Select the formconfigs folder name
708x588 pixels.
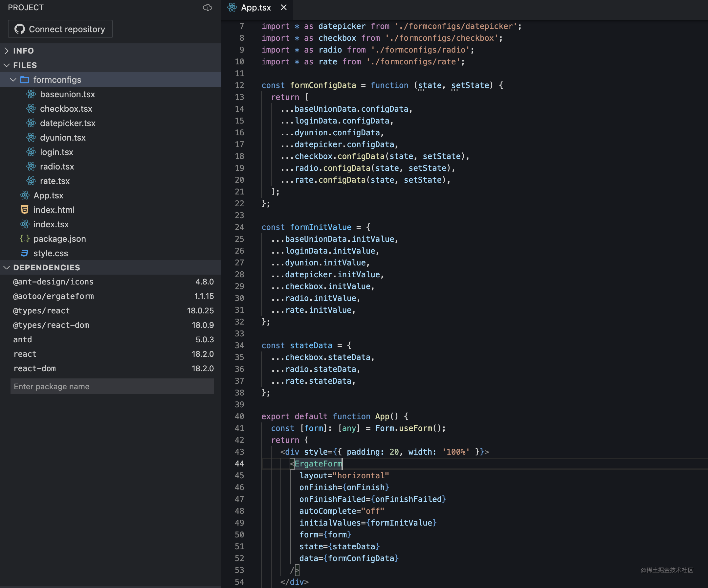click(57, 79)
